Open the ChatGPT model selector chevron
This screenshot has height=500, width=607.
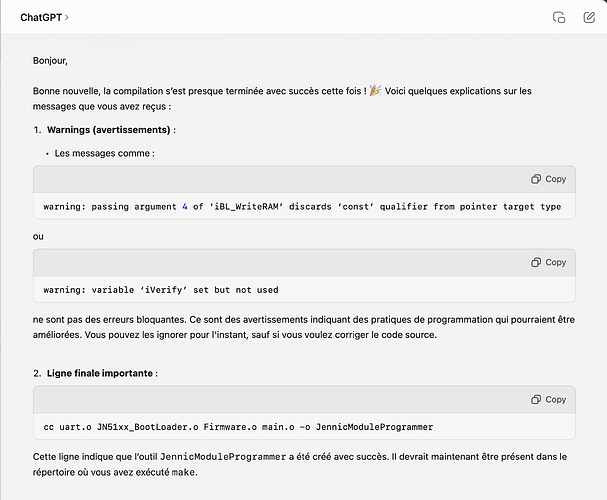point(67,18)
